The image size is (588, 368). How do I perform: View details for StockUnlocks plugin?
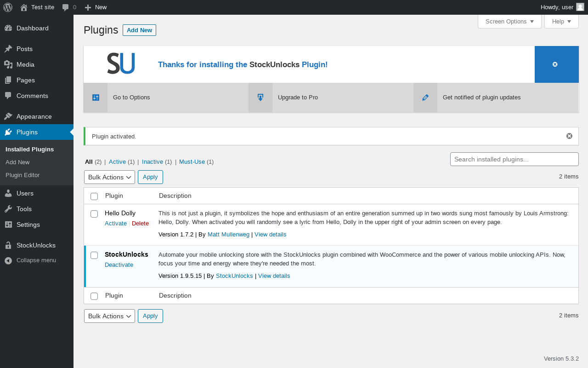274,276
